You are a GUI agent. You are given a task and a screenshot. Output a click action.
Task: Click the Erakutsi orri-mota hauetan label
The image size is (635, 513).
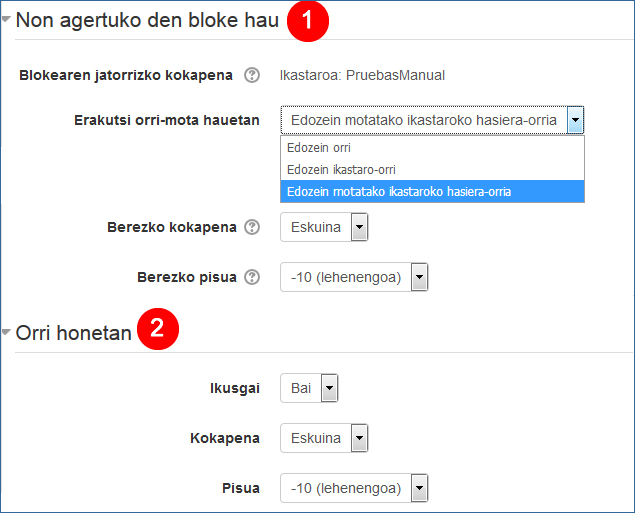[x=167, y=120]
